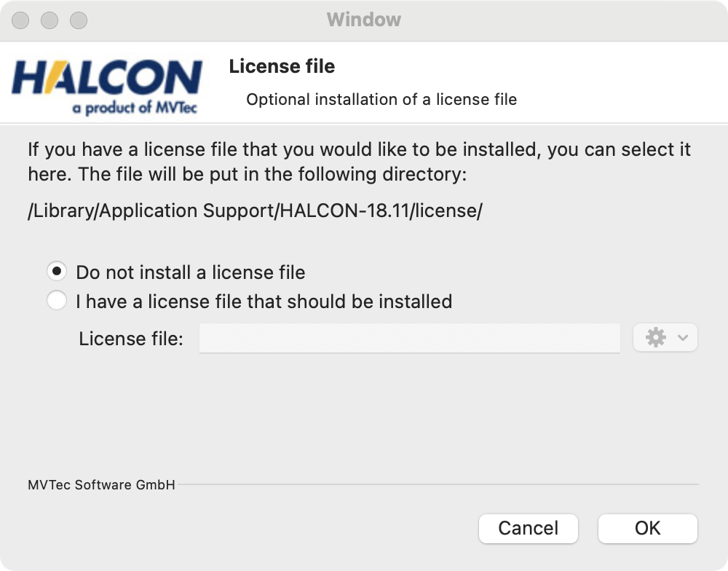Click the Window title bar text
Viewport: 728px width, 571px height.
tap(364, 20)
